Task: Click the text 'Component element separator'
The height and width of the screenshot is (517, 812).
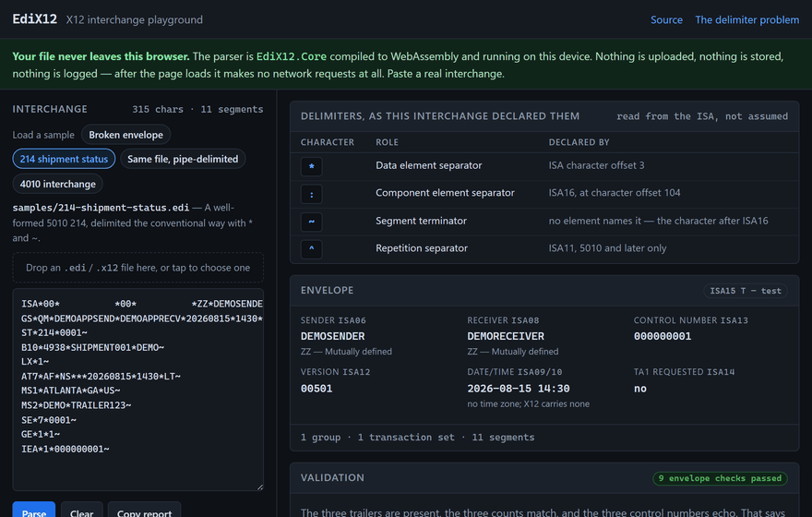Action: (445, 193)
